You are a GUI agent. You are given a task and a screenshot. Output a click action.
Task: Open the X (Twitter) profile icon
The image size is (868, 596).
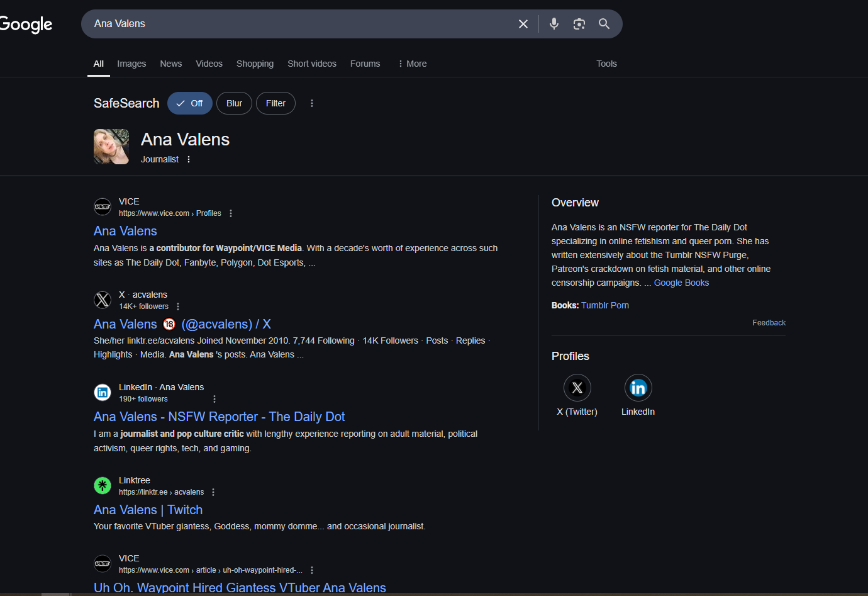click(577, 388)
